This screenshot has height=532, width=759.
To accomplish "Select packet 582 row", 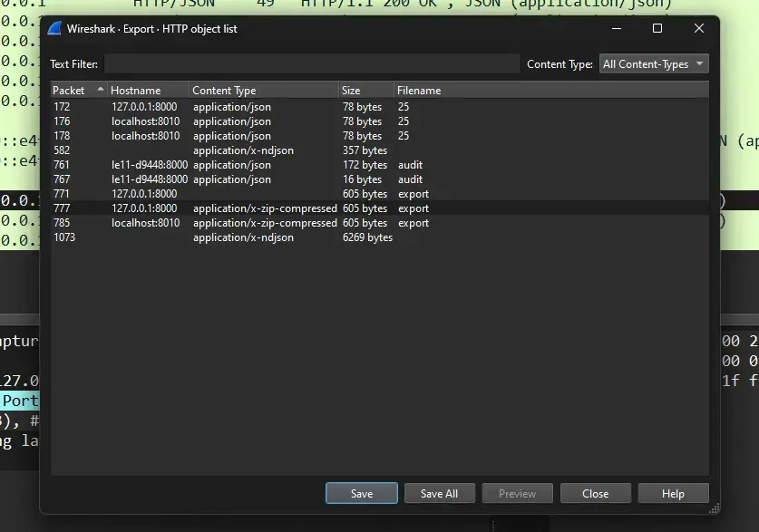I will pyautogui.click(x=379, y=150).
